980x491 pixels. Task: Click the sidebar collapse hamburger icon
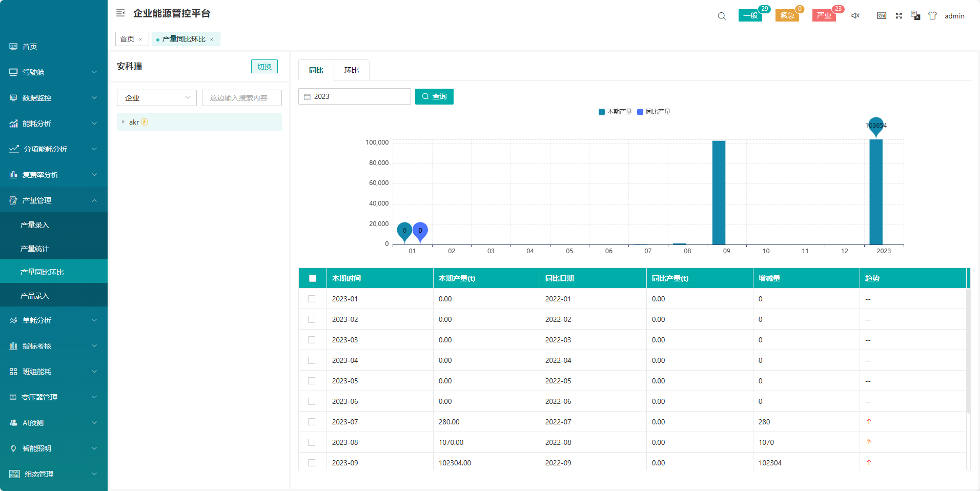click(x=120, y=13)
